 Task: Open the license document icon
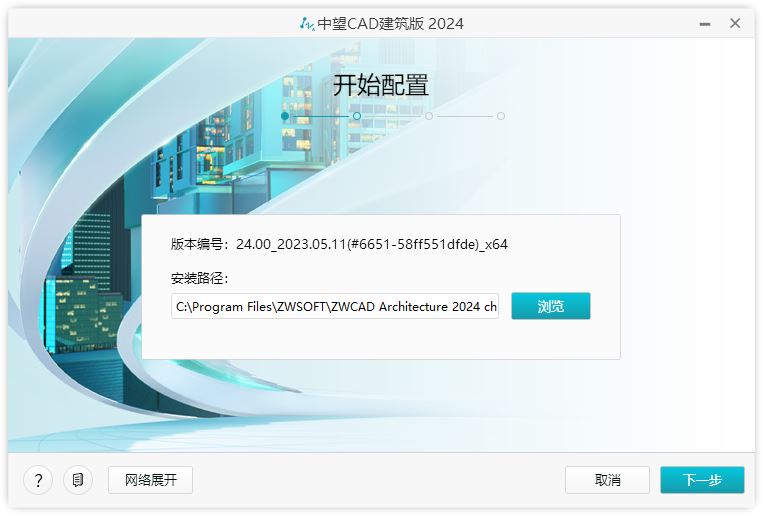[x=78, y=480]
